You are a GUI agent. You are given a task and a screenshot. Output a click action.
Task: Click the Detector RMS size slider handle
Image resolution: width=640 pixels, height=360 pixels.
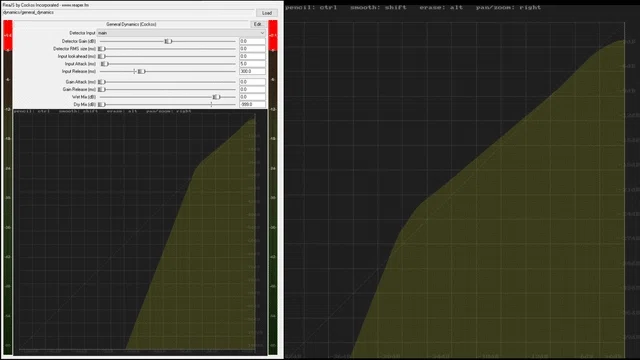(101, 49)
